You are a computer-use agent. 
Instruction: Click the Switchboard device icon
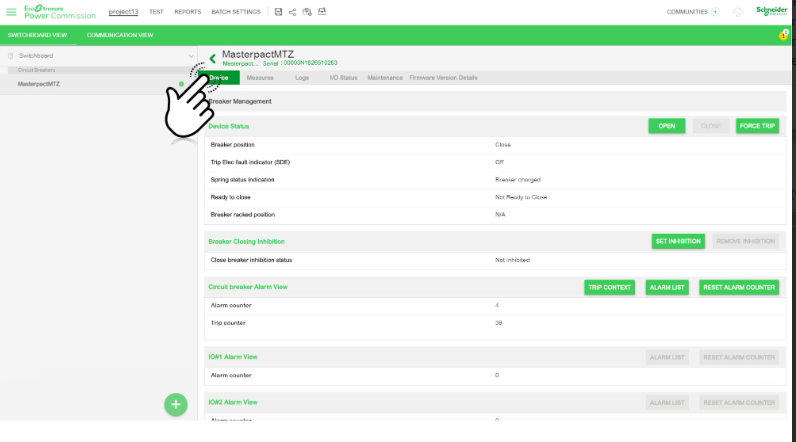10,56
